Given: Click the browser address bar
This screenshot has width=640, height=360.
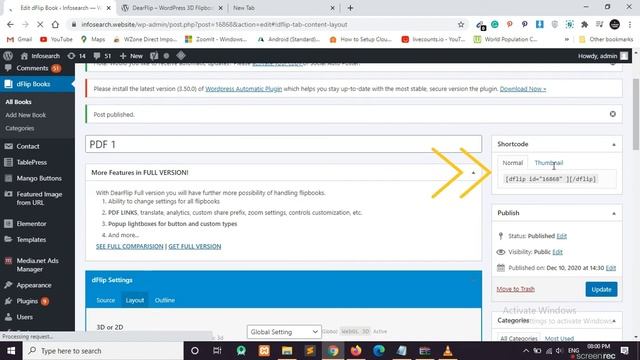Looking at the screenshot, I should tap(261, 24).
